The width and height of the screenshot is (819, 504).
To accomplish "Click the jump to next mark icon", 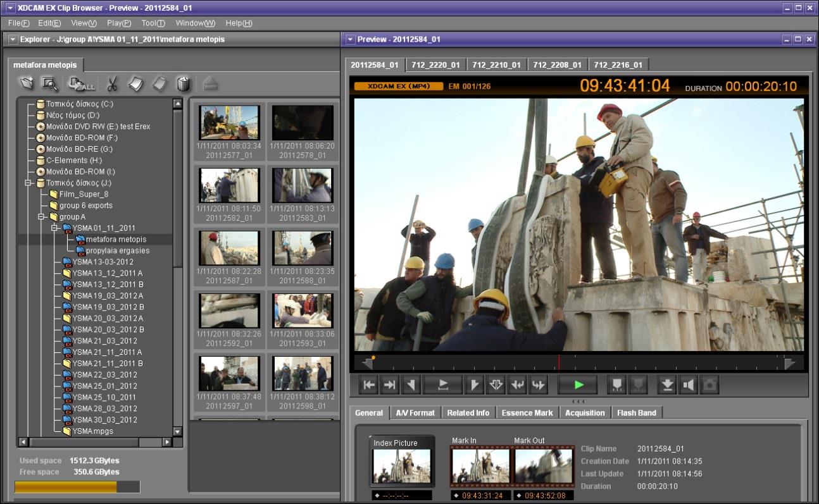I will (539, 384).
